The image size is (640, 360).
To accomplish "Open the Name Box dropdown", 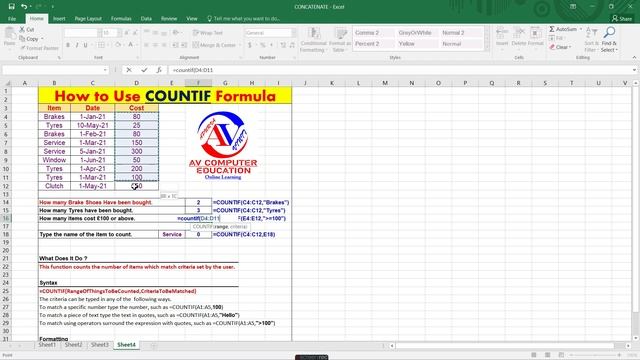I will (105, 70).
